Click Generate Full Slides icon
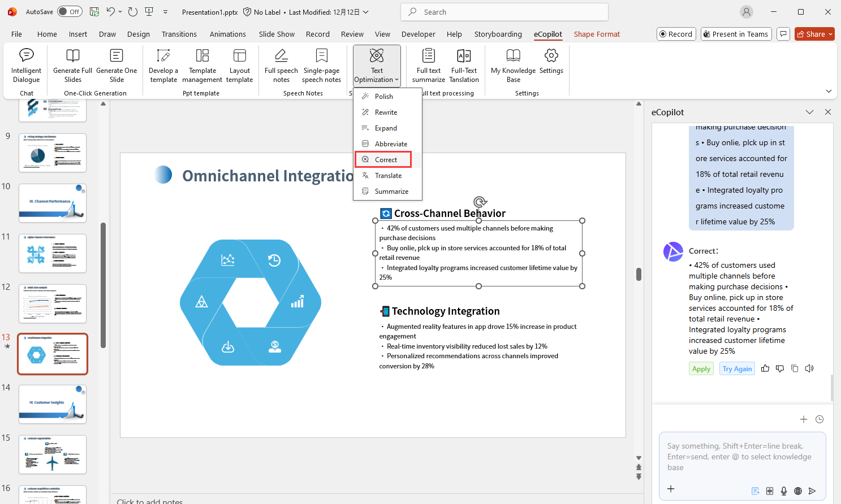 click(x=72, y=55)
